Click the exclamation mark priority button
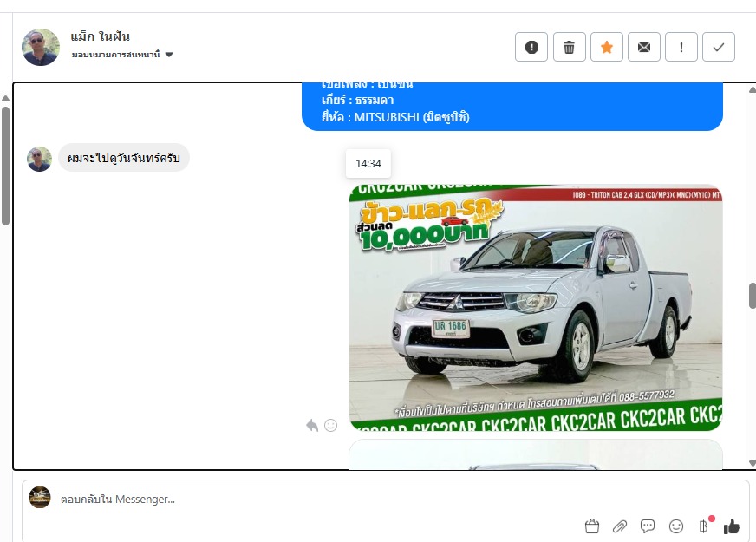756x542 pixels. click(681, 47)
